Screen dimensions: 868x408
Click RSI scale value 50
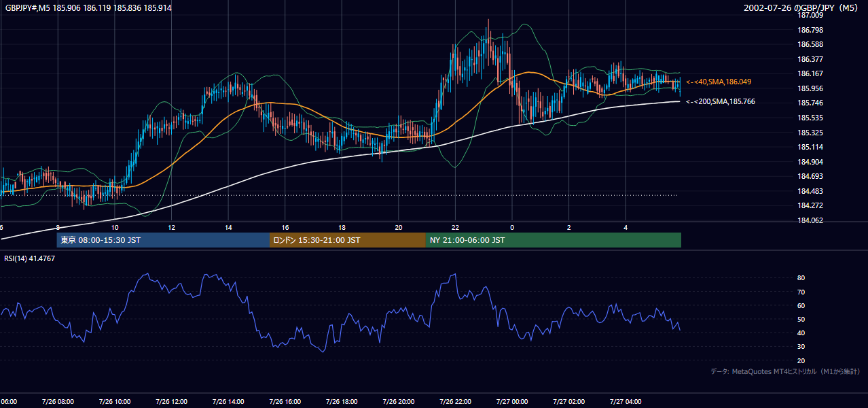[x=801, y=319]
